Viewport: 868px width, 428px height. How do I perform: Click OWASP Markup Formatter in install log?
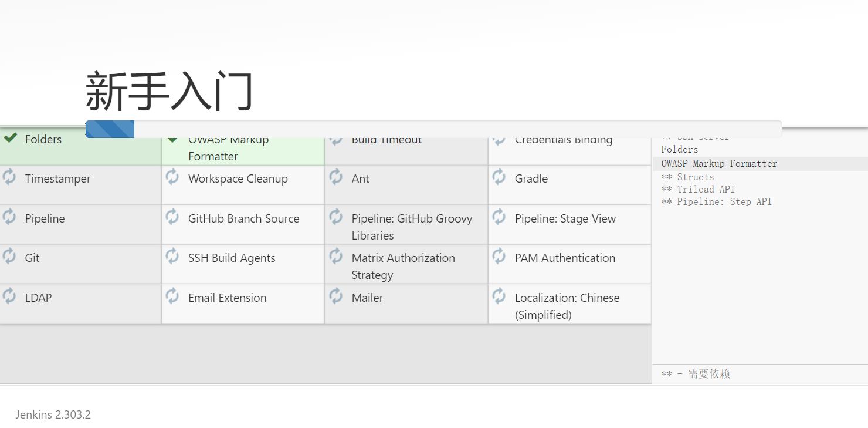(719, 164)
